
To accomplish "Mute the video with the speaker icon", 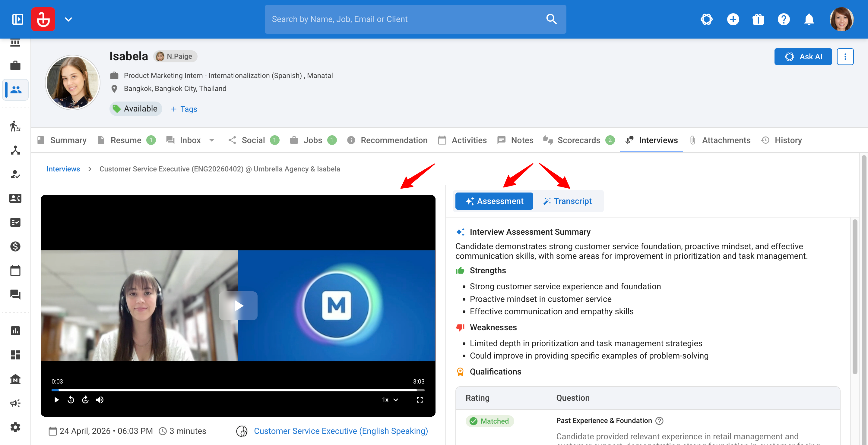I will [x=100, y=400].
